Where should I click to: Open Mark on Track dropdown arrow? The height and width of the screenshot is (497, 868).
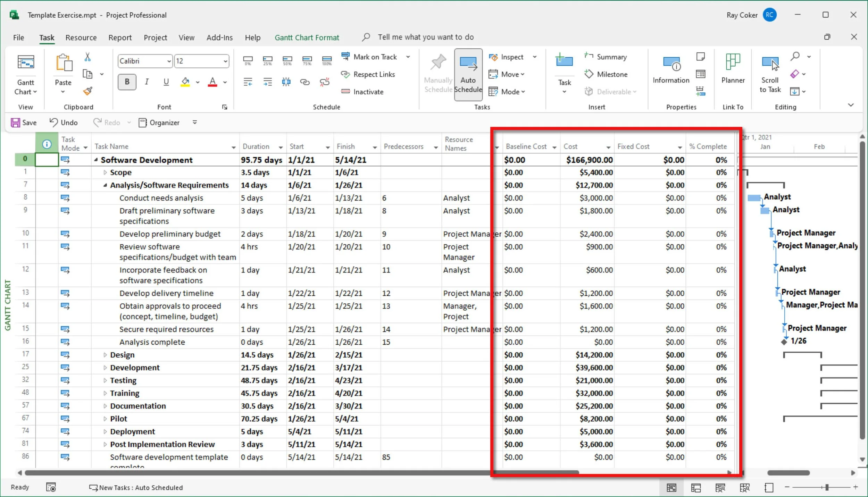point(408,57)
